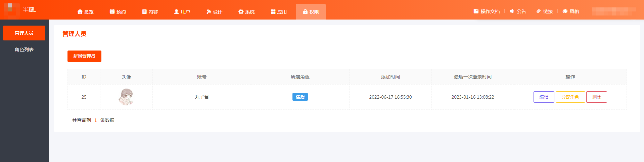Click the avatar thumbnail of 丸子君
This screenshot has width=644, height=162.
click(x=126, y=97)
